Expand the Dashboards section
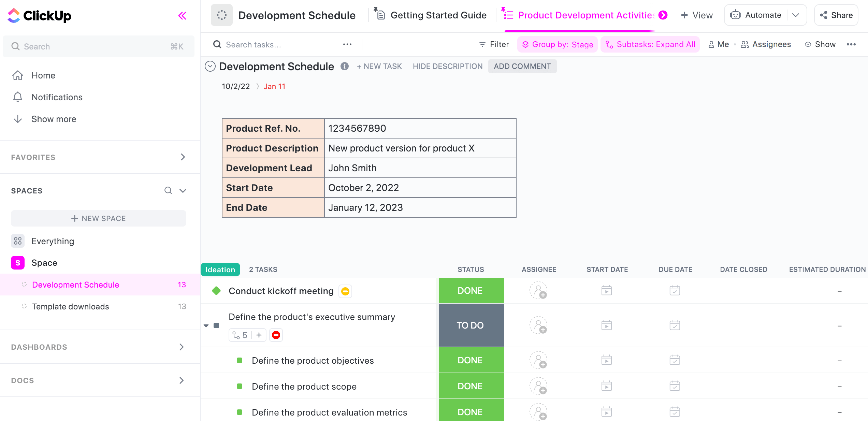 [182, 347]
